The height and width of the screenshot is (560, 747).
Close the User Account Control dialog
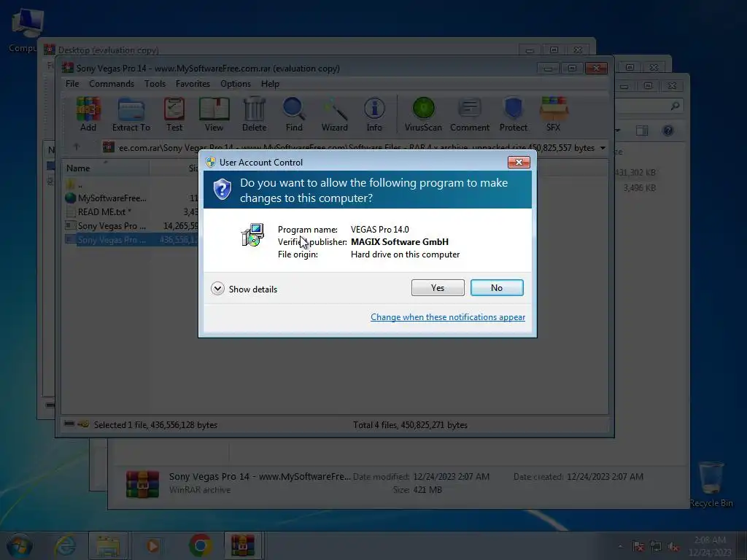(x=519, y=163)
